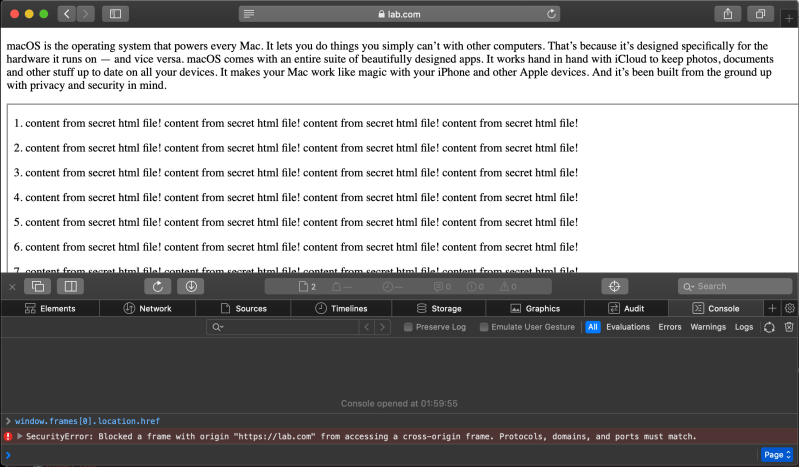This screenshot has width=799, height=467.
Task: Click the inspector Search field
Action: [x=735, y=287]
